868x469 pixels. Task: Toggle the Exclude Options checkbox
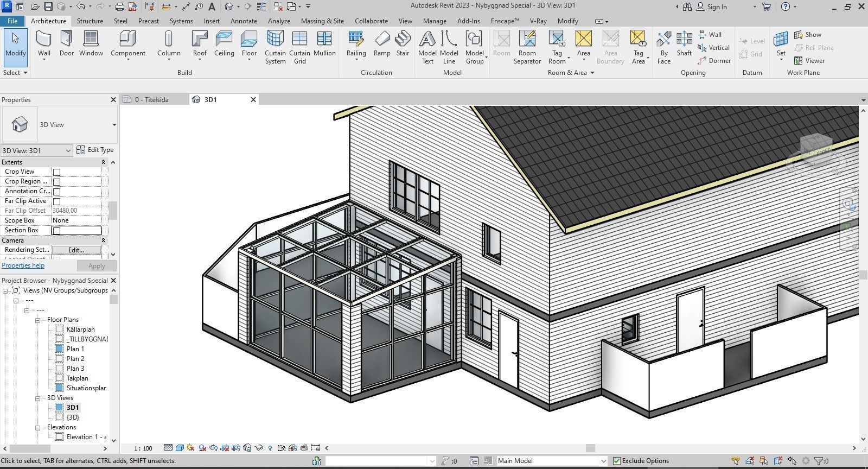[617, 461]
